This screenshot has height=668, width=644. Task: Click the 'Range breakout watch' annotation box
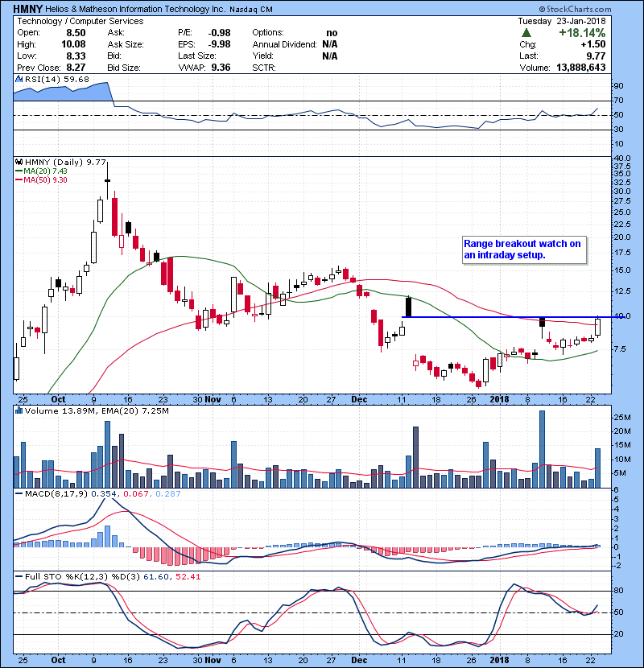point(524,249)
